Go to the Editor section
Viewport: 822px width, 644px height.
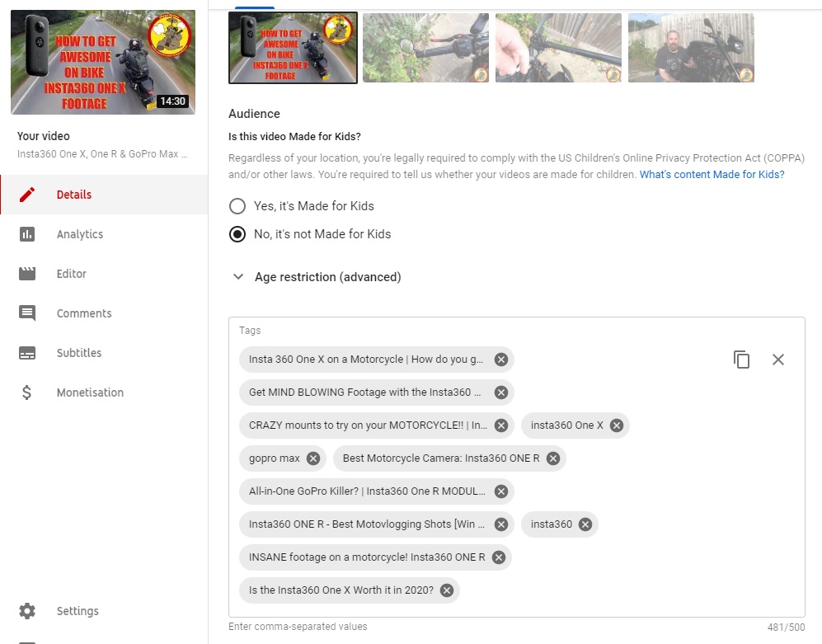[x=71, y=274]
